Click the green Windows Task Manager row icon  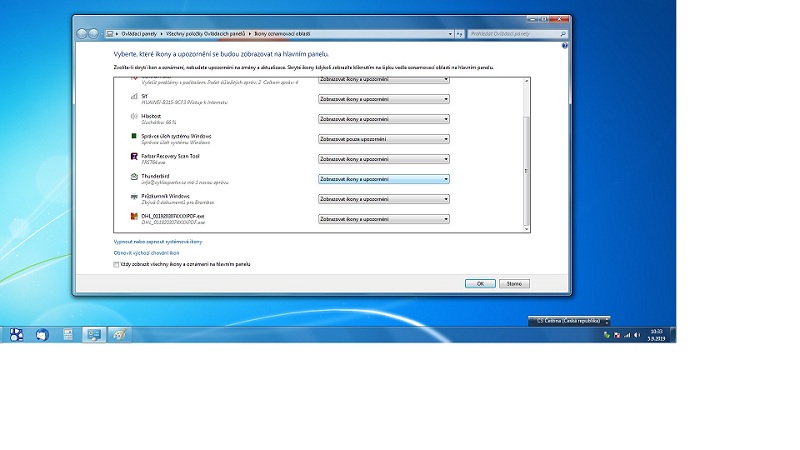click(134, 136)
